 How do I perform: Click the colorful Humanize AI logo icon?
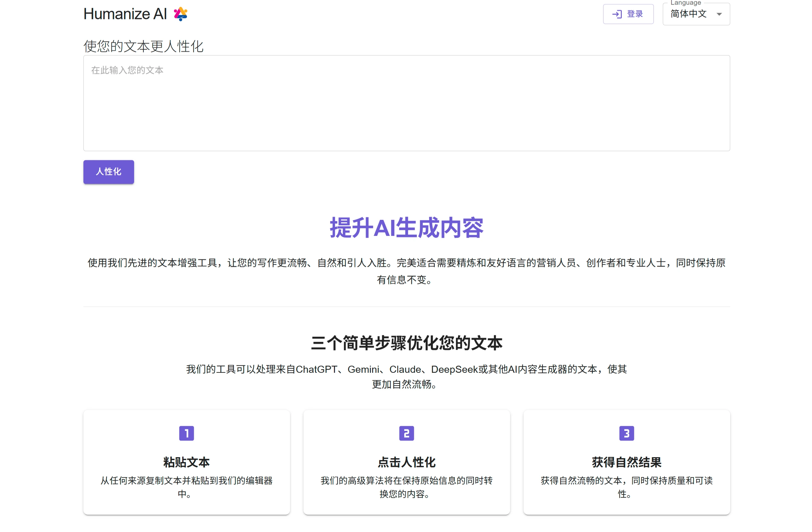tap(181, 14)
